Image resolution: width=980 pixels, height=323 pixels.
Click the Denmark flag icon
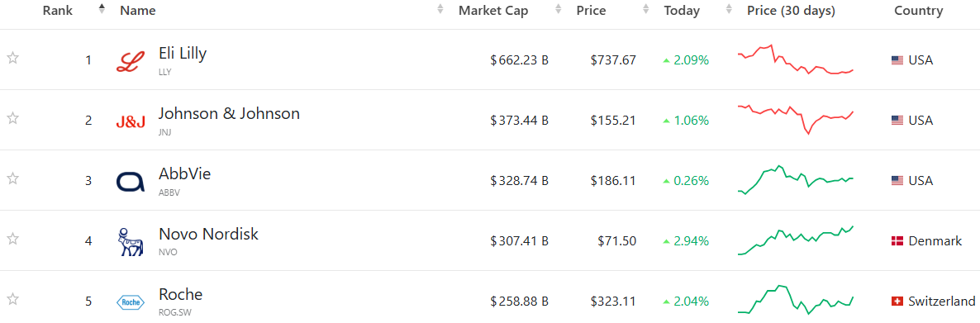(897, 241)
